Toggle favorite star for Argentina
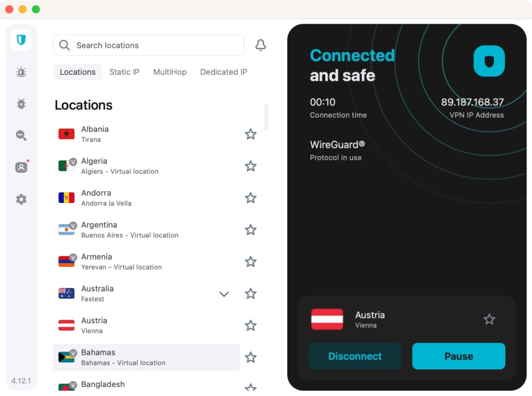532x396 pixels. tap(250, 230)
